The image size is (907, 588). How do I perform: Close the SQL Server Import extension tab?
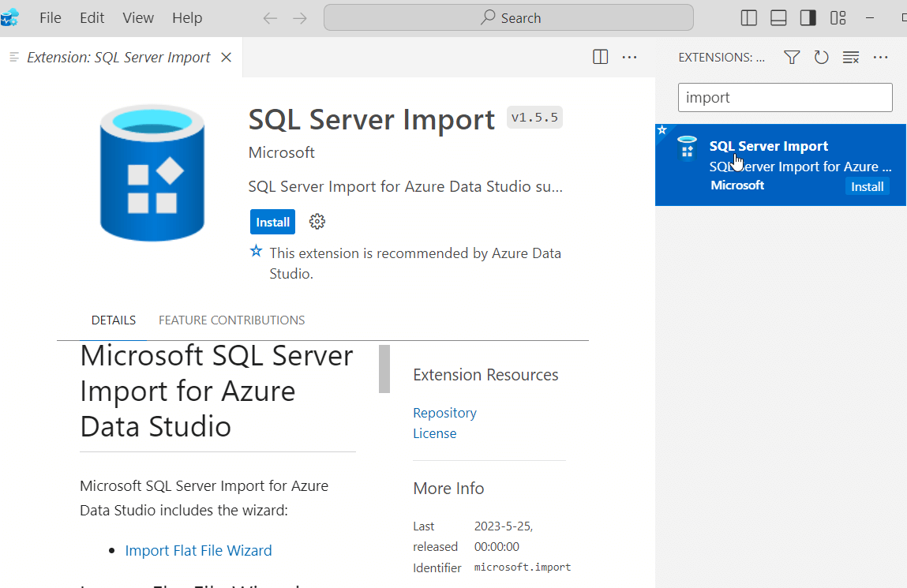pyautogui.click(x=226, y=58)
